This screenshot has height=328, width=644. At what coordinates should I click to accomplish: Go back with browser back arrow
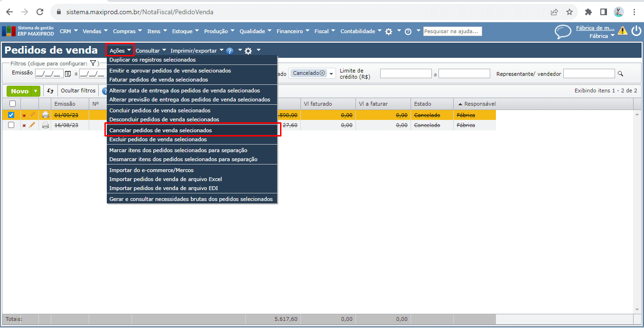9,12
